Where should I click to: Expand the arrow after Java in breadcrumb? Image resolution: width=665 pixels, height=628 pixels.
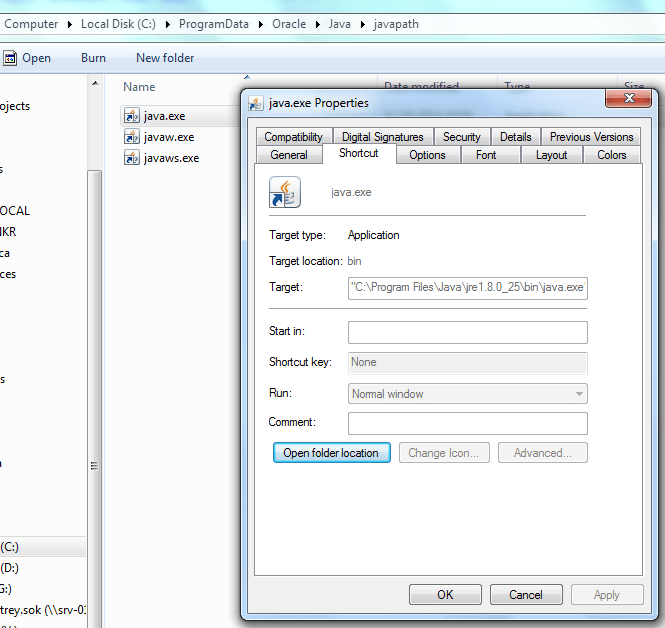tap(363, 25)
